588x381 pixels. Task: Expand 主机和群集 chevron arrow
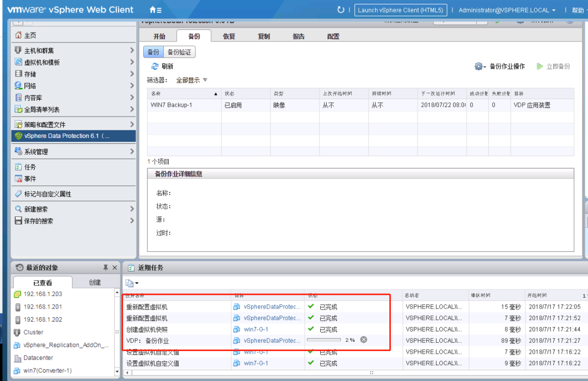[132, 50]
